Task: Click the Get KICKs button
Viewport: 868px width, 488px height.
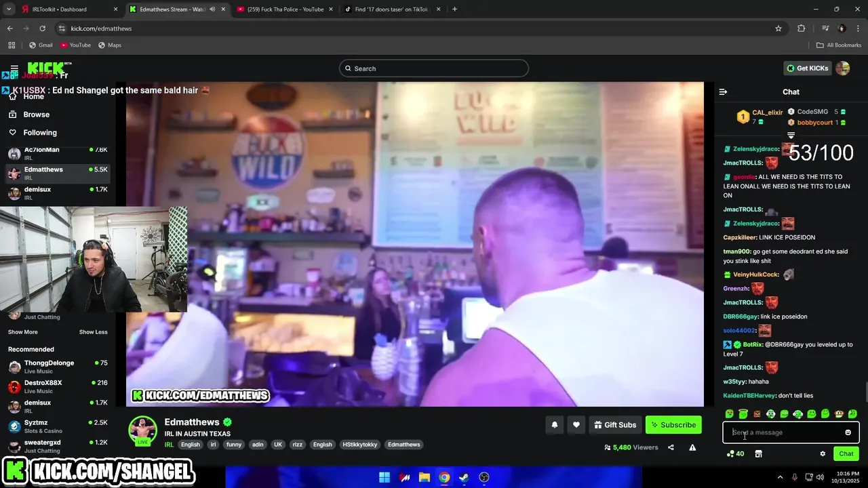Action: pos(808,68)
